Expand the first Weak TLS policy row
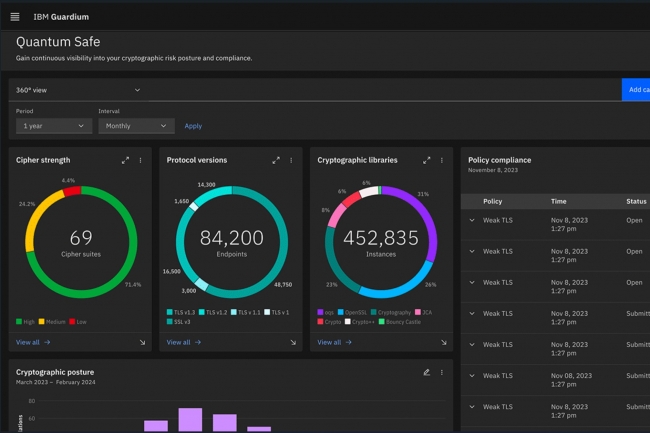Viewport: 650px width, 433px height. (x=472, y=223)
